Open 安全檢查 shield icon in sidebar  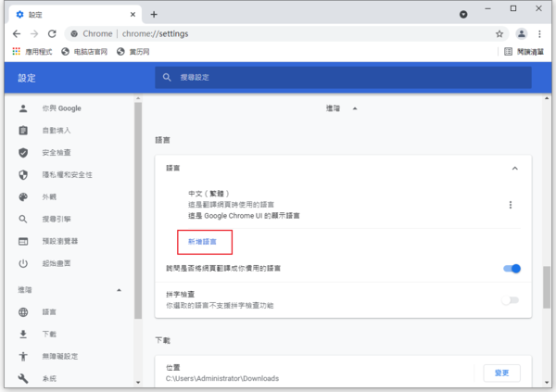(x=23, y=152)
